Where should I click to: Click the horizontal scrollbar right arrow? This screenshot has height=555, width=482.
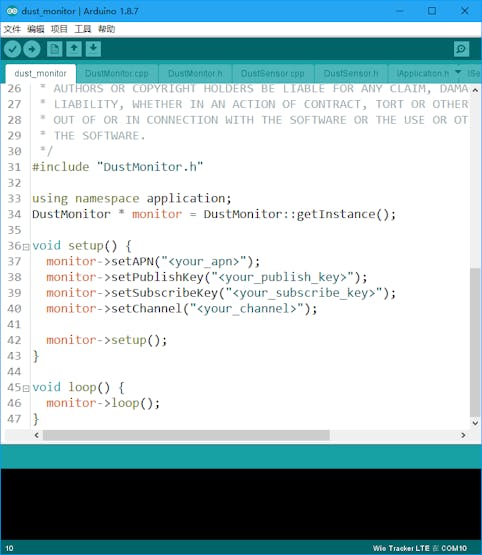[463, 435]
